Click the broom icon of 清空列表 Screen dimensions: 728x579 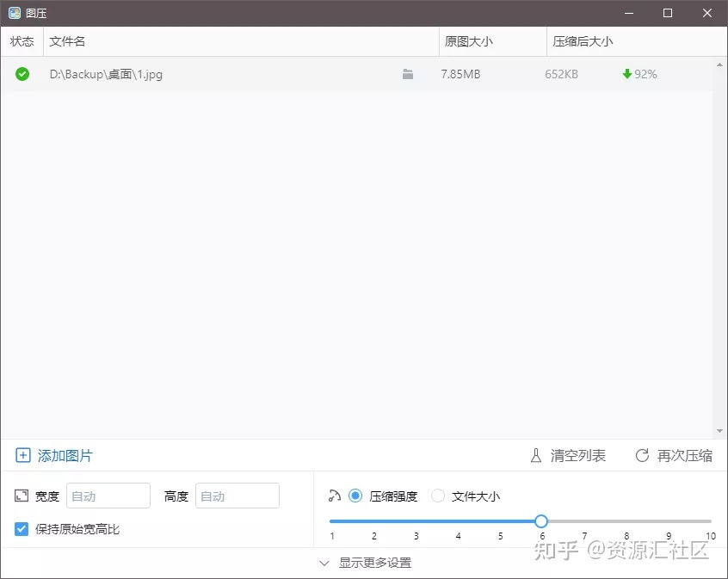(x=536, y=455)
